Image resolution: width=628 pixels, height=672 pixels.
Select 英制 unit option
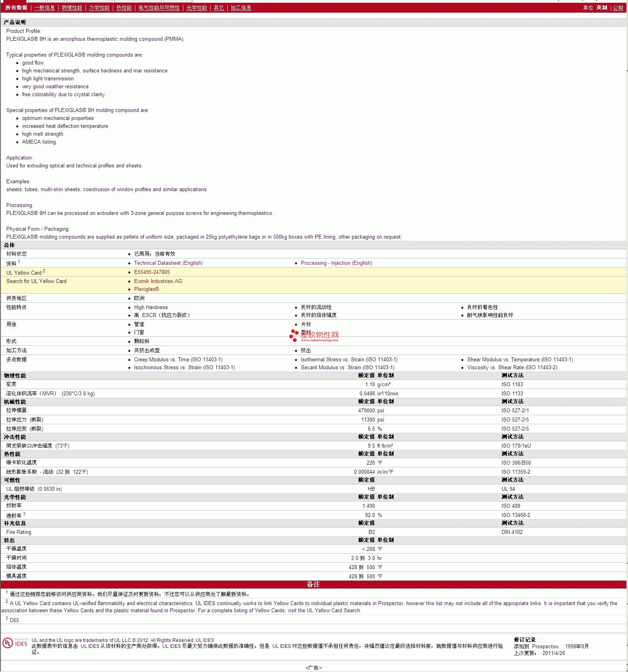pos(601,8)
